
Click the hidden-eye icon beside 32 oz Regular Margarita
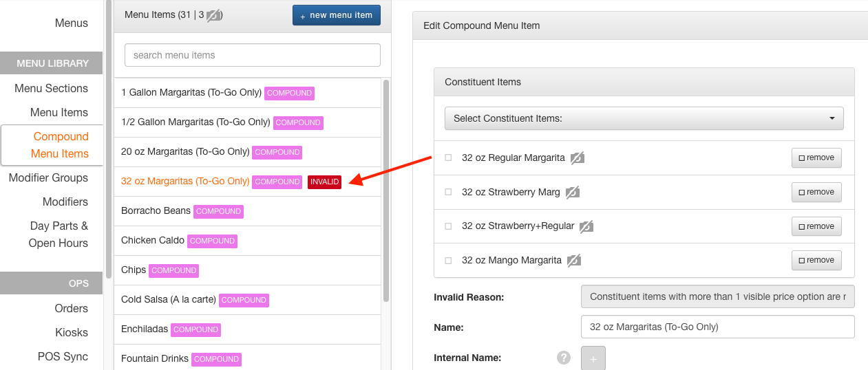(x=578, y=158)
